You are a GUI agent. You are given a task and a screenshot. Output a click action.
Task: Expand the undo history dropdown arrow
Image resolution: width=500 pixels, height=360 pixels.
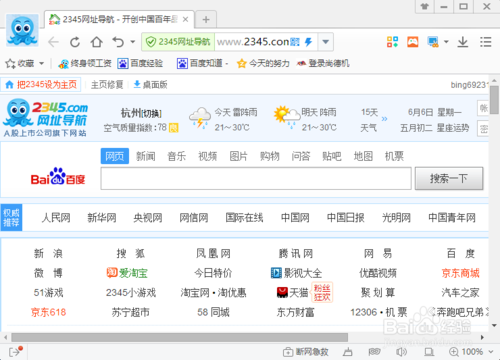pyautogui.click(x=133, y=42)
